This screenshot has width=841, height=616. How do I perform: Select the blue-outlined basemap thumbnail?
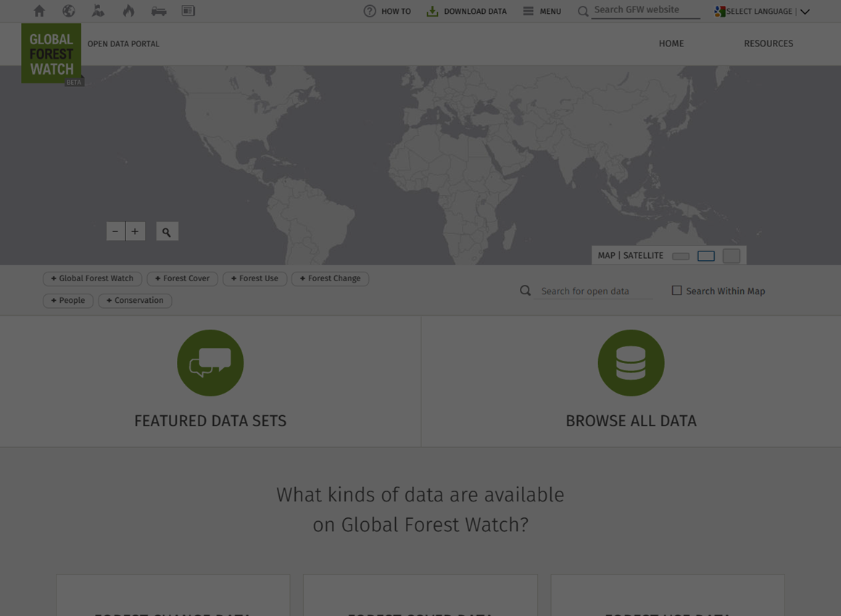point(706,257)
